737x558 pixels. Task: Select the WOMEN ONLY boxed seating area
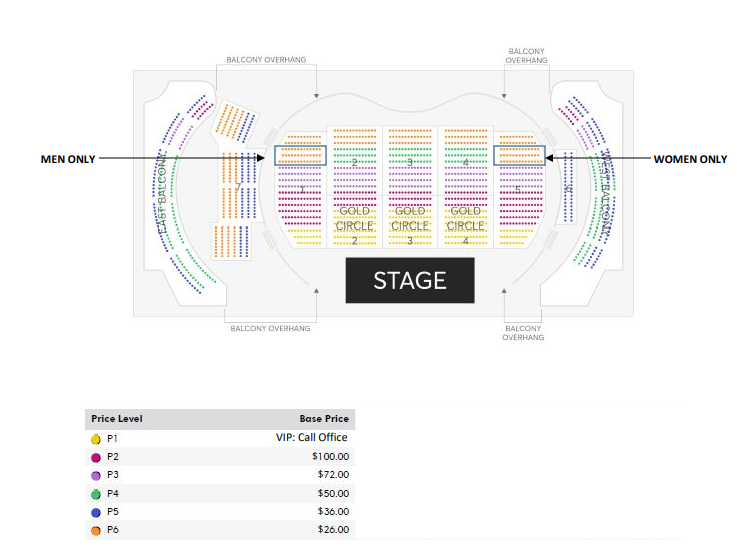[519, 155]
